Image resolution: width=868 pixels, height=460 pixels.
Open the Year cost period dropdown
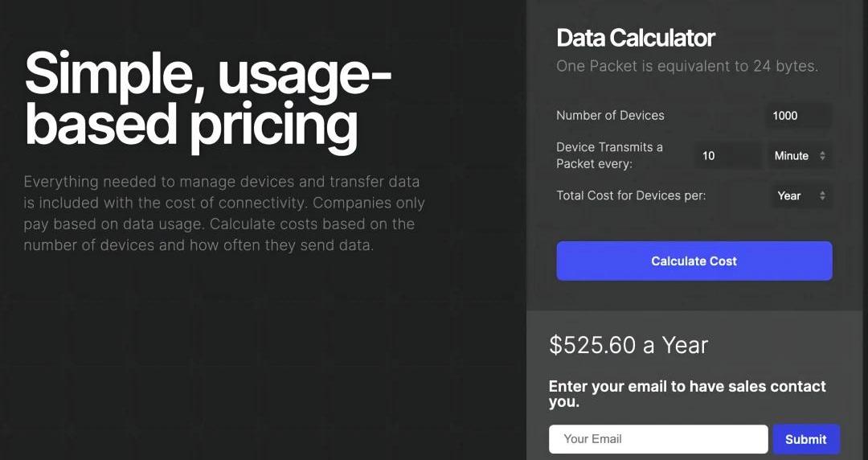(799, 195)
